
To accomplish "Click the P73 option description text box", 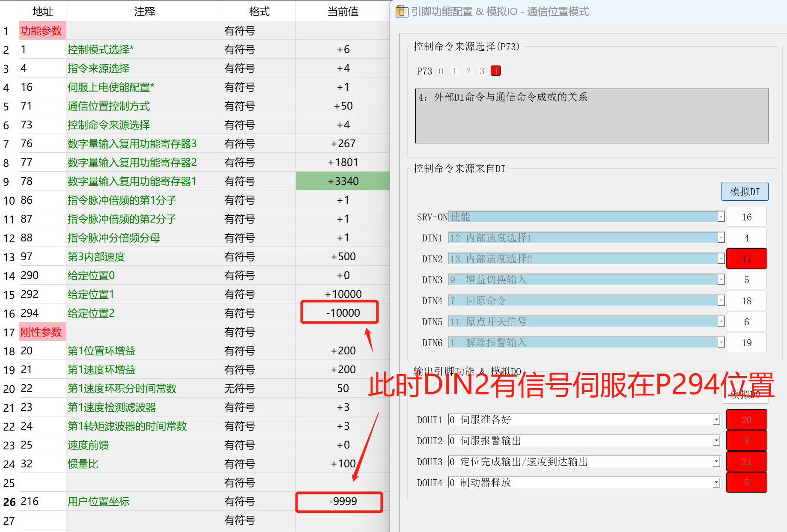I will pos(592,116).
